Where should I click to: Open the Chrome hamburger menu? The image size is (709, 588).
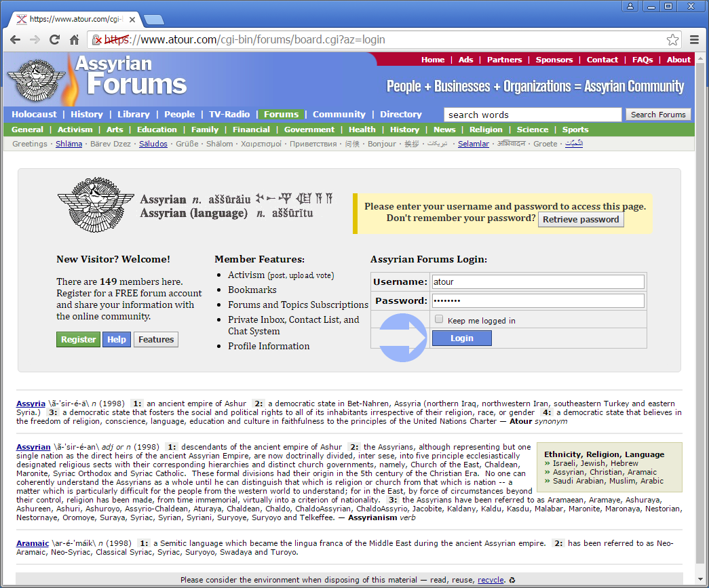click(x=695, y=40)
